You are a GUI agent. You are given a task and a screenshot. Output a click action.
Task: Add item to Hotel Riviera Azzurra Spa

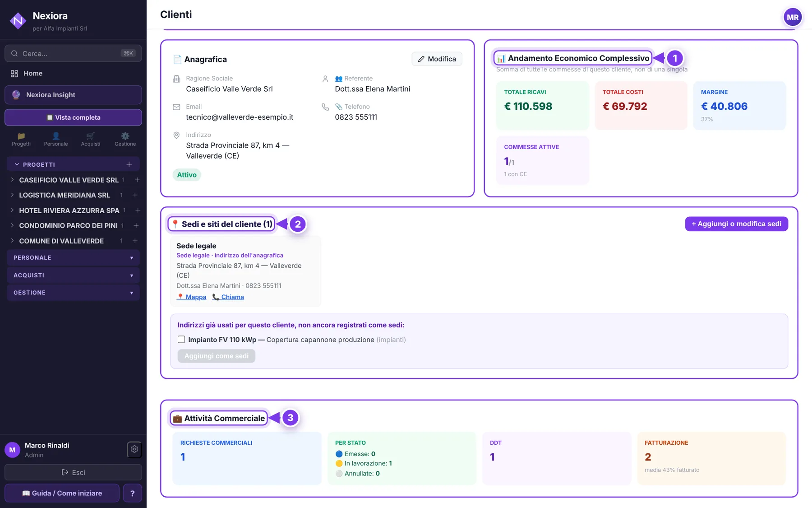coord(138,210)
